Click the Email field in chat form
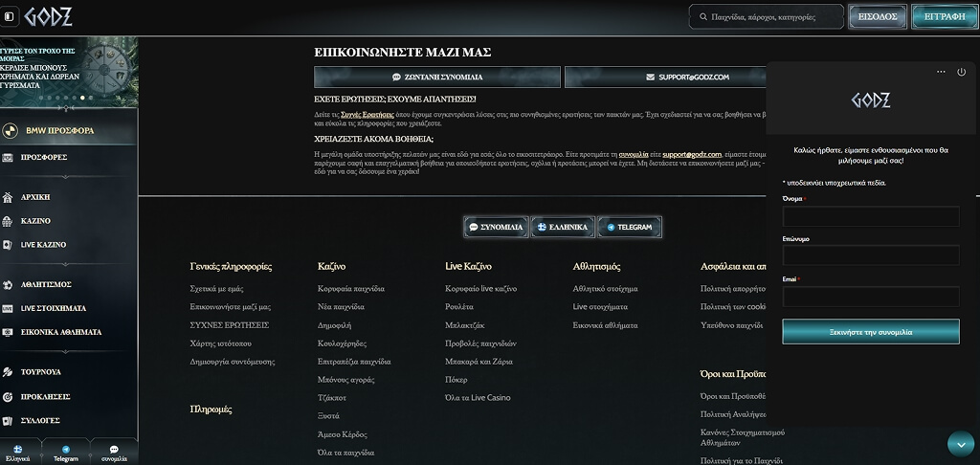 pos(871,297)
